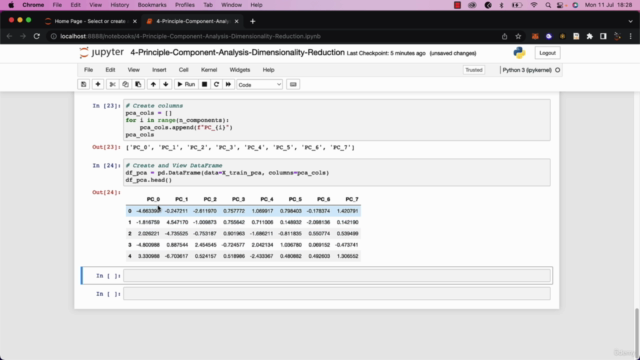The height and width of the screenshot is (360, 640).
Task: Bookmark this page with star icon
Action: (x=518, y=36)
